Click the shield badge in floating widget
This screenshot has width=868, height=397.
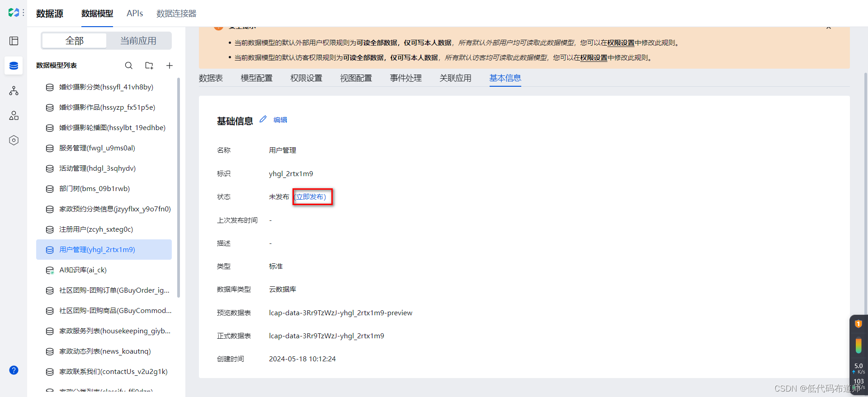(x=858, y=324)
